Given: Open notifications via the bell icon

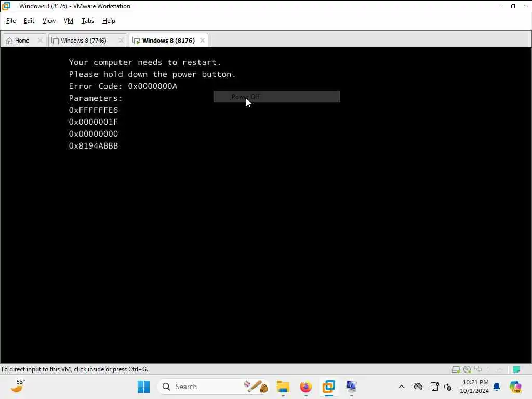Looking at the screenshot, I should (x=497, y=387).
